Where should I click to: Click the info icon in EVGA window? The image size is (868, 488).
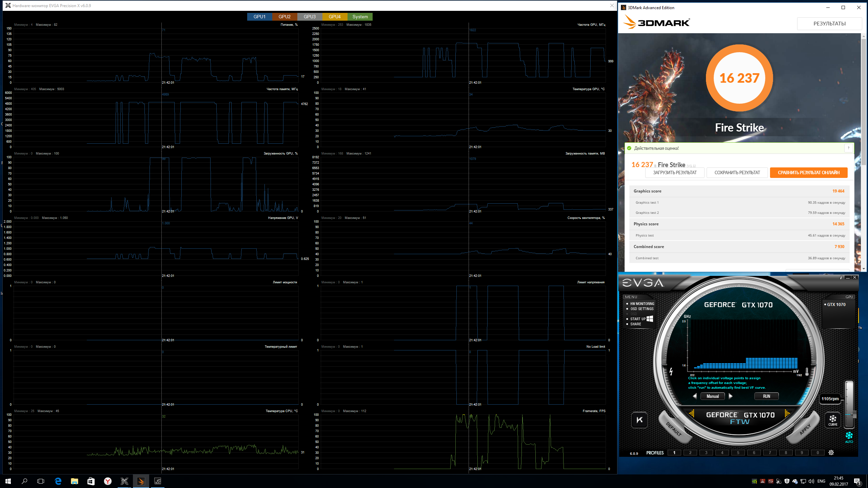coord(841,278)
